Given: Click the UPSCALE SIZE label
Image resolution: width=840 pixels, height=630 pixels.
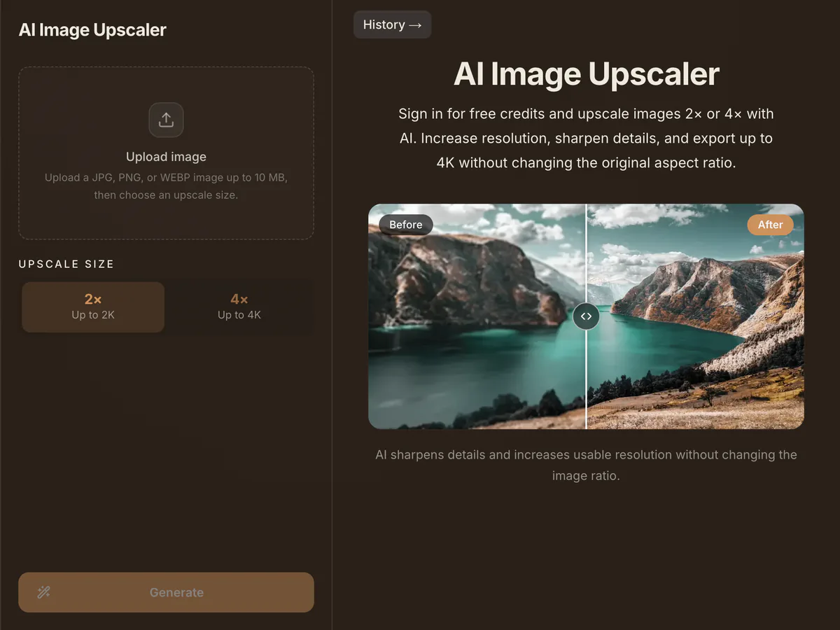Looking at the screenshot, I should (66, 264).
